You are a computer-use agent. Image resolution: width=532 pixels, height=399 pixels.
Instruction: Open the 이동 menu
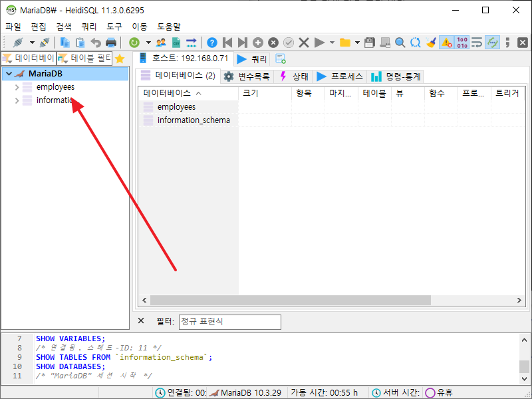140,27
